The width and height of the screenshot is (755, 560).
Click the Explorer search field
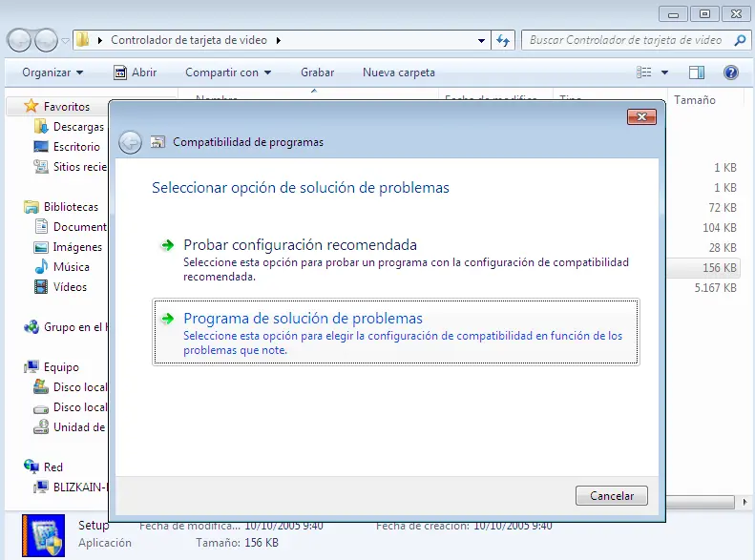(x=626, y=40)
